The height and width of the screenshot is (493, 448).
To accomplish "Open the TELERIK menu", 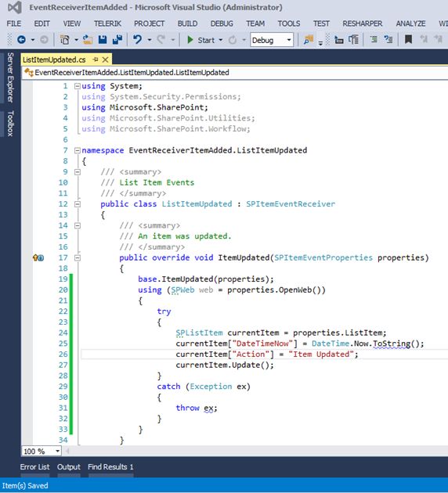I will [107, 23].
